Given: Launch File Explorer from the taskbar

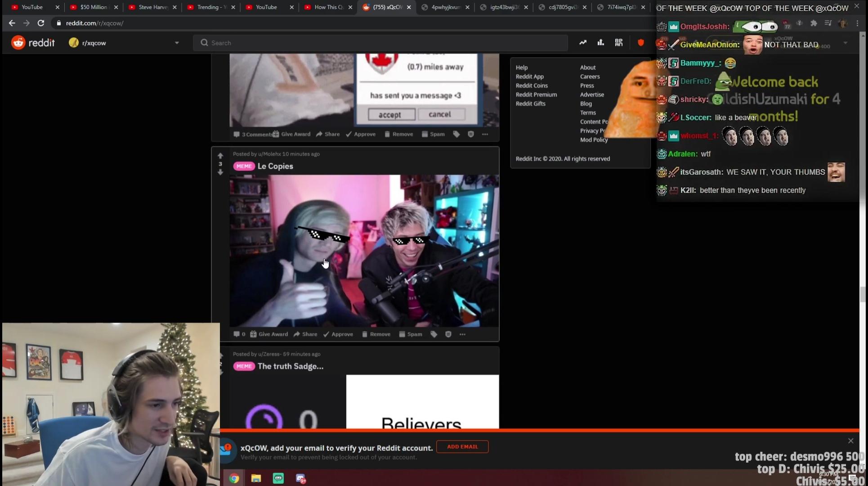Looking at the screenshot, I should click(x=256, y=478).
